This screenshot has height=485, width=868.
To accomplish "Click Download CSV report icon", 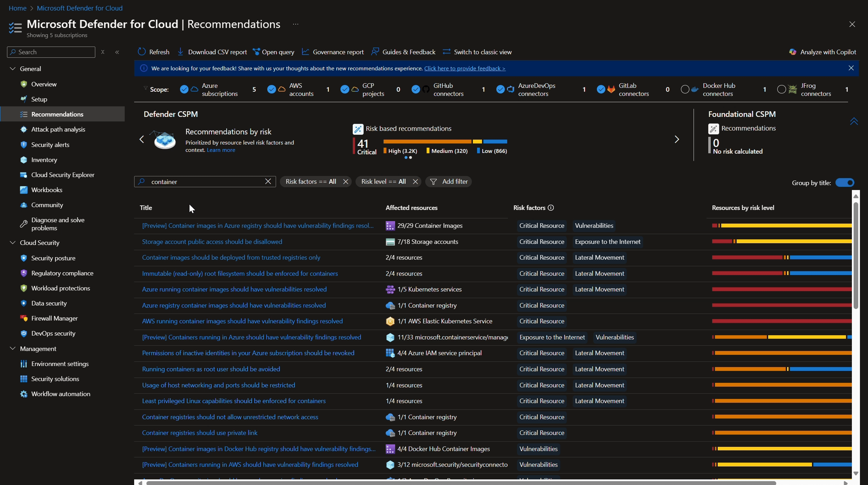I will tap(181, 52).
